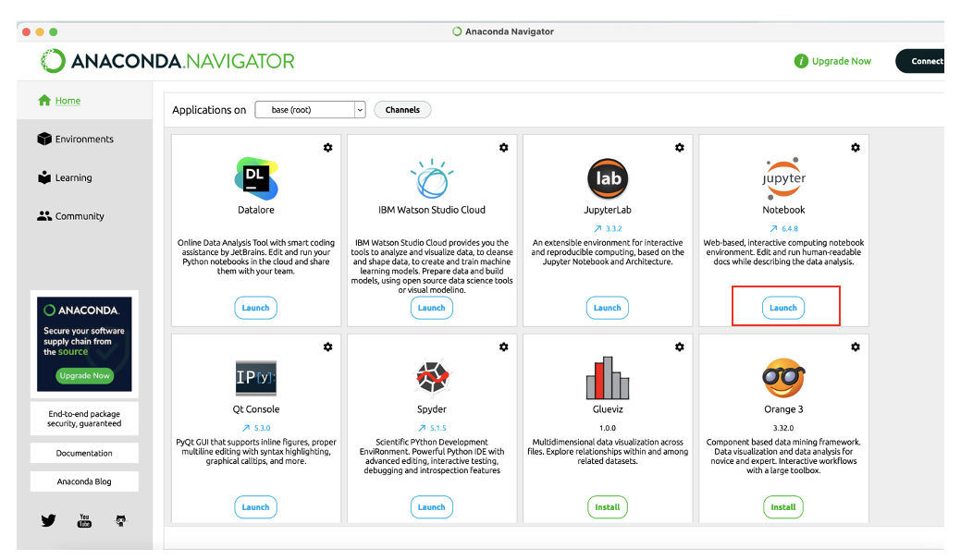Open Anaconda Twitter page icon
Image resolution: width=973 pixels, height=560 pixels.
pos(48,520)
